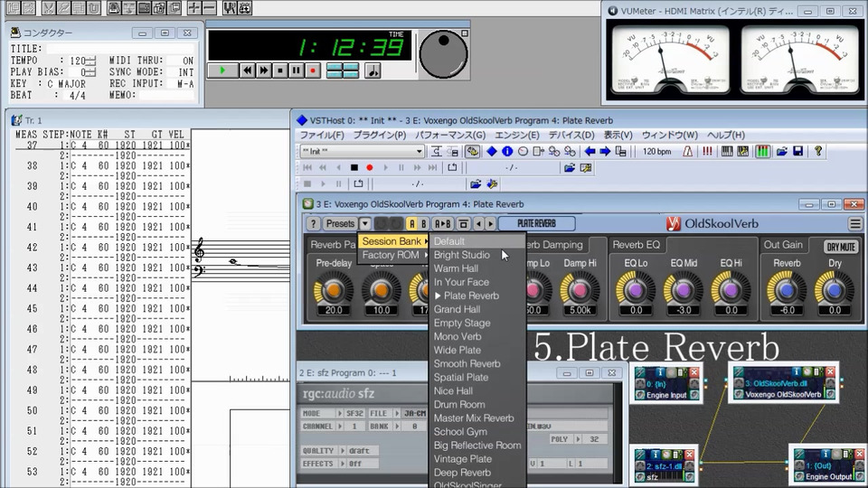
Task: Click the black stop button in the VSTHost player bar
Action: click(354, 168)
